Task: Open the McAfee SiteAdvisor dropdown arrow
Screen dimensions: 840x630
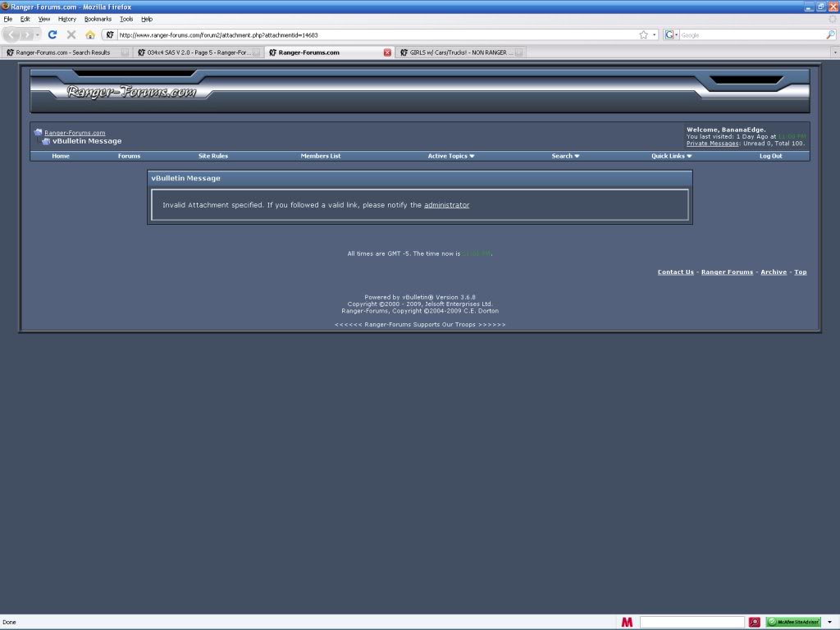Action: click(829, 622)
